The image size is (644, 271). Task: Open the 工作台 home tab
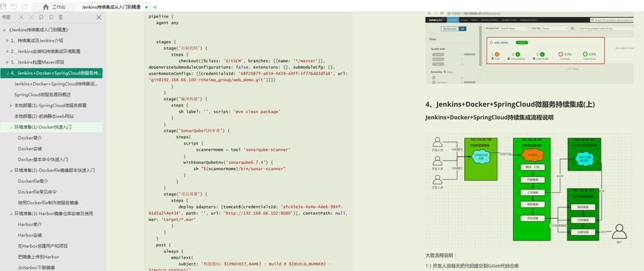54,7
